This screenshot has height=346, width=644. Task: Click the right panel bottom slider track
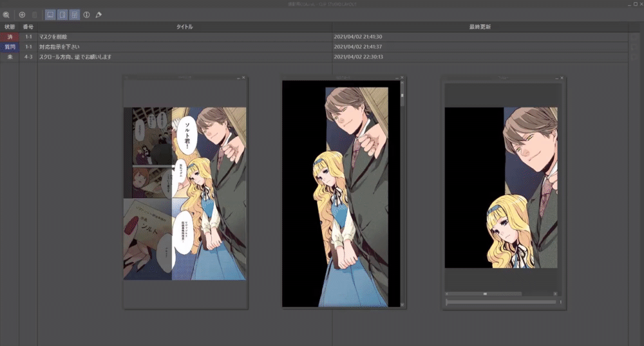point(501,302)
